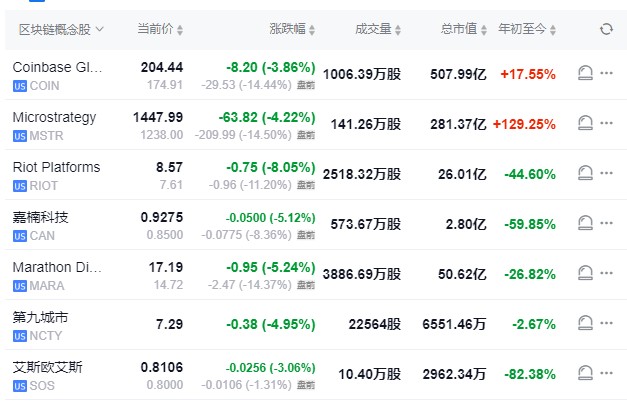627x406 pixels.
Task: Click the CAN ticker symbol
Action: tap(42, 236)
